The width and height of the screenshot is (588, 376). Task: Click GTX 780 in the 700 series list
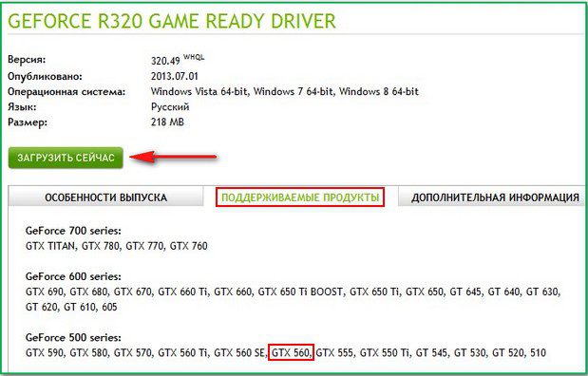pyautogui.click(x=100, y=246)
